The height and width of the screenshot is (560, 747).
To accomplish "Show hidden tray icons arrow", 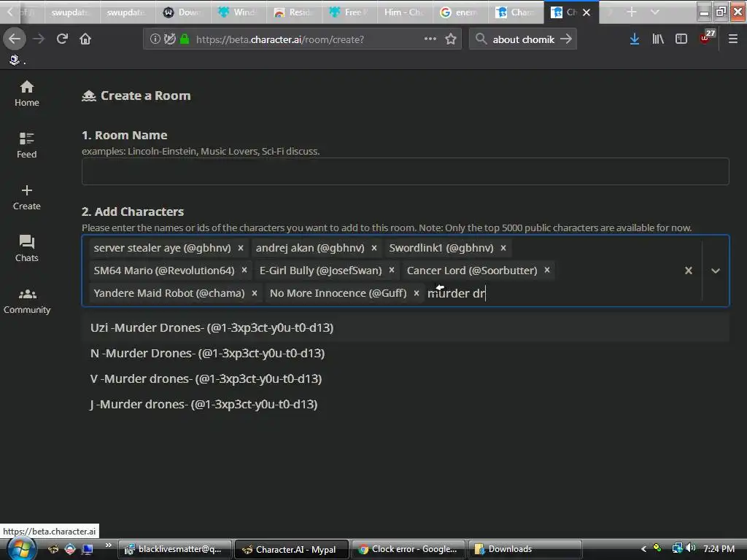I will (643, 549).
